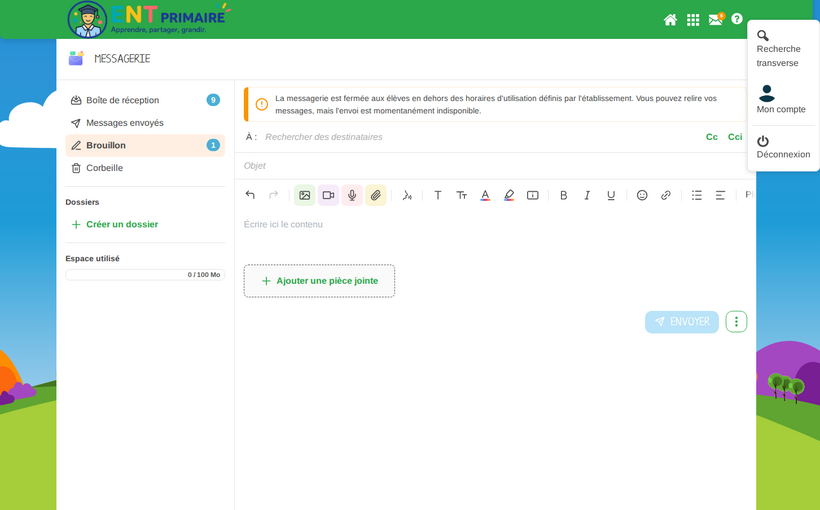The height and width of the screenshot is (510, 820).
Task: Click the ENT Primaire logo
Action: pyautogui.click(x=149, y=19)
